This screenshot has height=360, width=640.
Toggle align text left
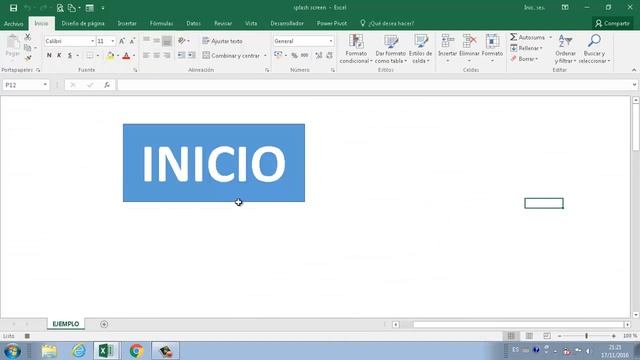(146, 55)
